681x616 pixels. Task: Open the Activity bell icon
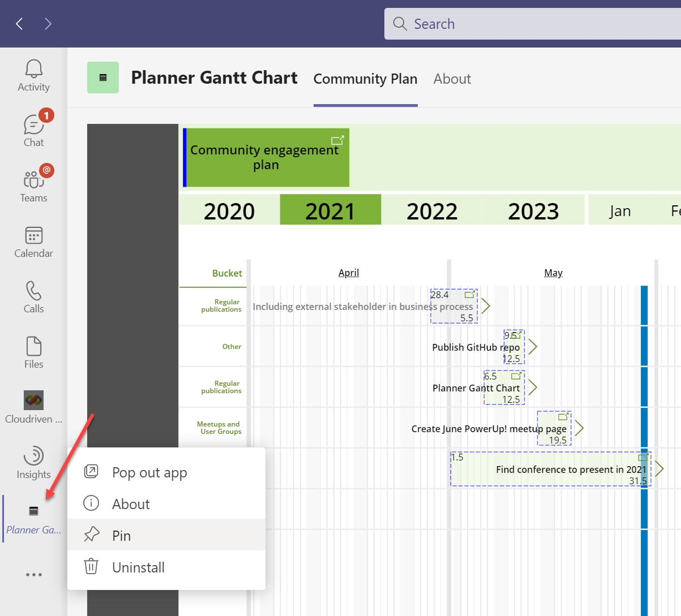33,70
